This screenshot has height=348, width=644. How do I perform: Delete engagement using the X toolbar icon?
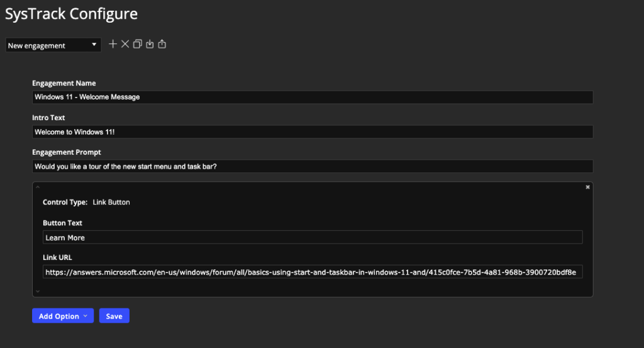click(x=125, y=44)
